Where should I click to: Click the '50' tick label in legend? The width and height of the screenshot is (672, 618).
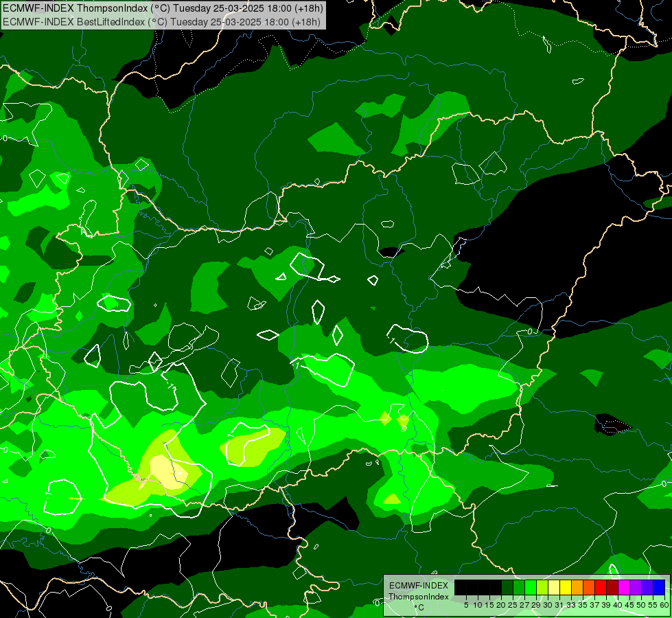(642, 605)
